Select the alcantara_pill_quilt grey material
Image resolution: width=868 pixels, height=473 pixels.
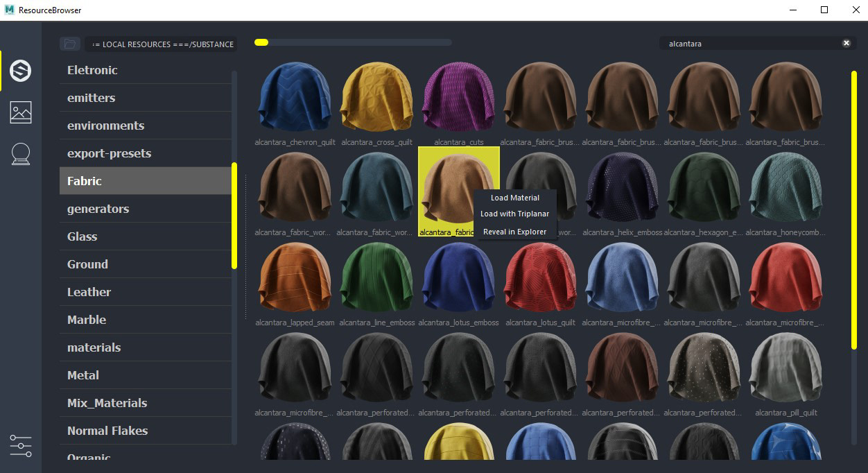(785, 368)
